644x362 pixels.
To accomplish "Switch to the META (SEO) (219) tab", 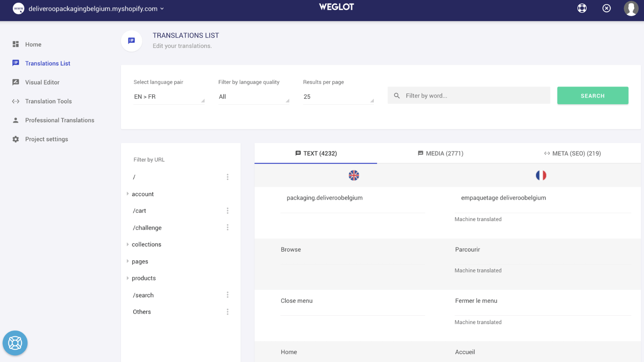I will 572,154.
